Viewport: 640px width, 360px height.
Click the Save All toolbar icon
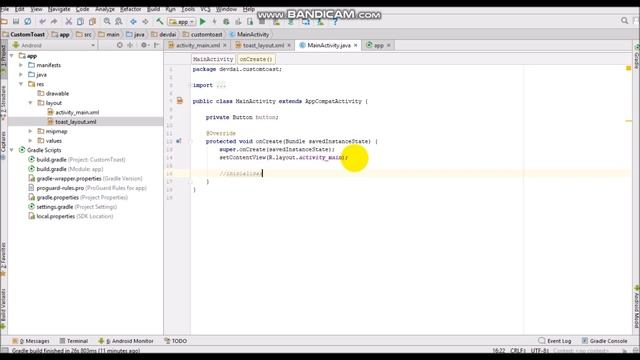pyautogui.click(x=16, y=21)
